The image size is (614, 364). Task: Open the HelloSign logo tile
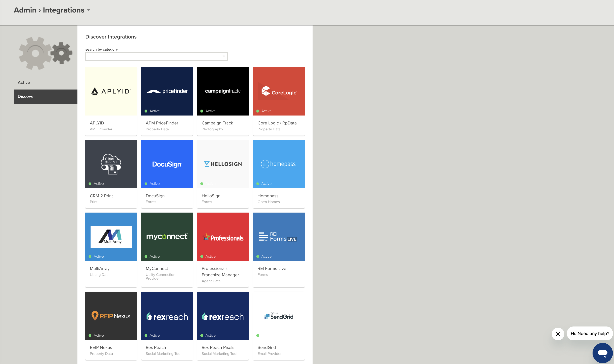coord(223,164)
